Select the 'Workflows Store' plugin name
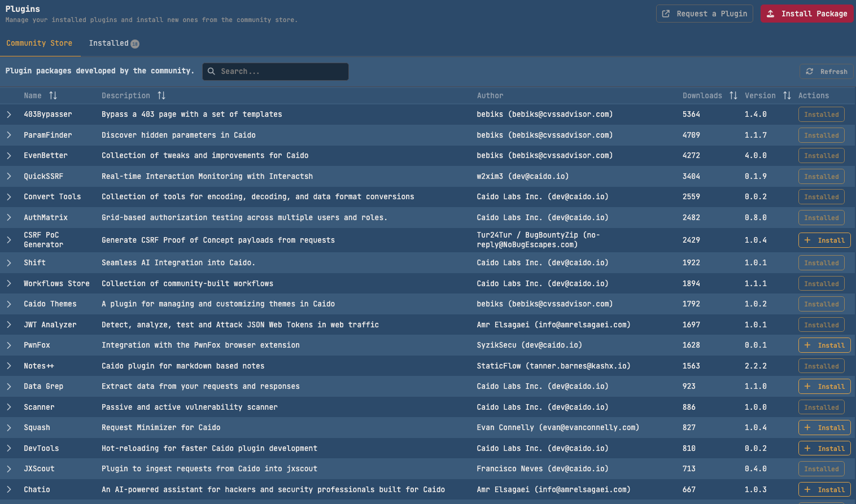Screen dimensions: 856x504 [56, 283]
